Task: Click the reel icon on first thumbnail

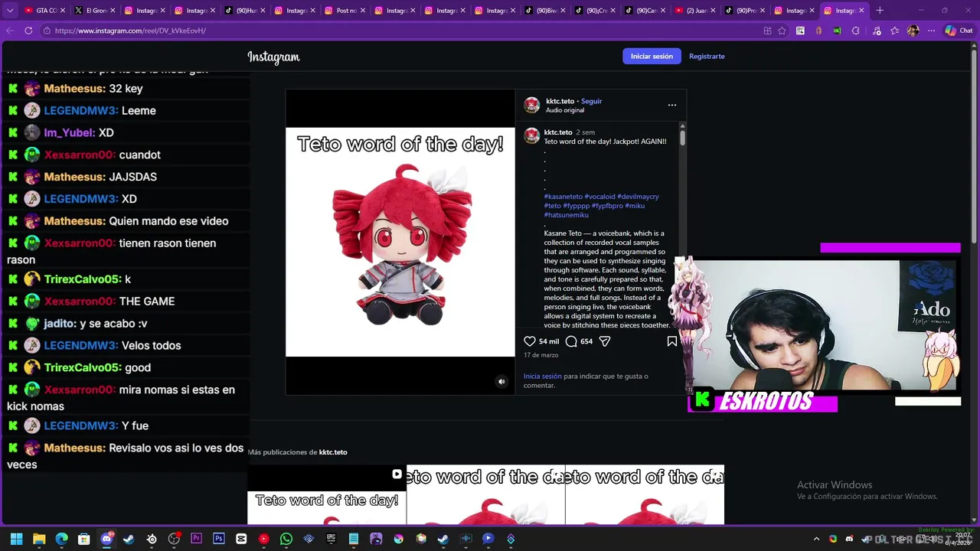Action: [397, 474]
